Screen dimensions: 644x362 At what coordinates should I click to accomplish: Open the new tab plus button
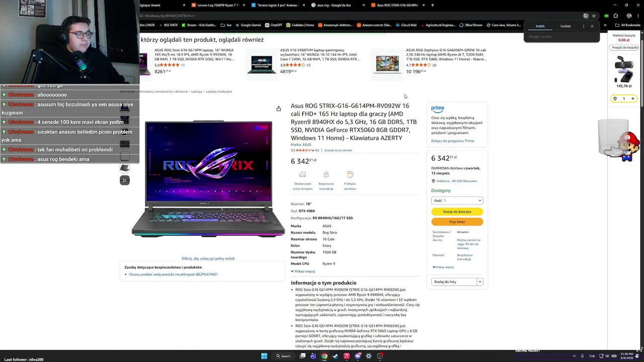pyautogui.click(x=433, y=5)
